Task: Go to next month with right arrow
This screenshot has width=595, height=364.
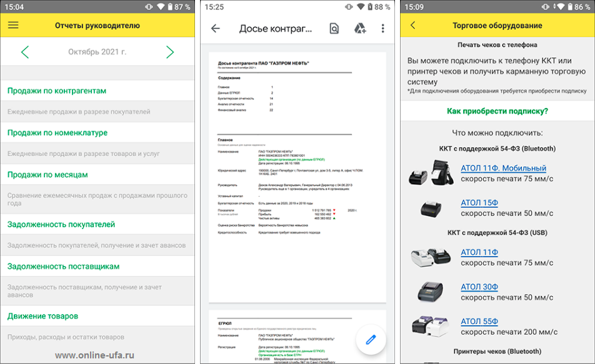Action: click(170, 52)
